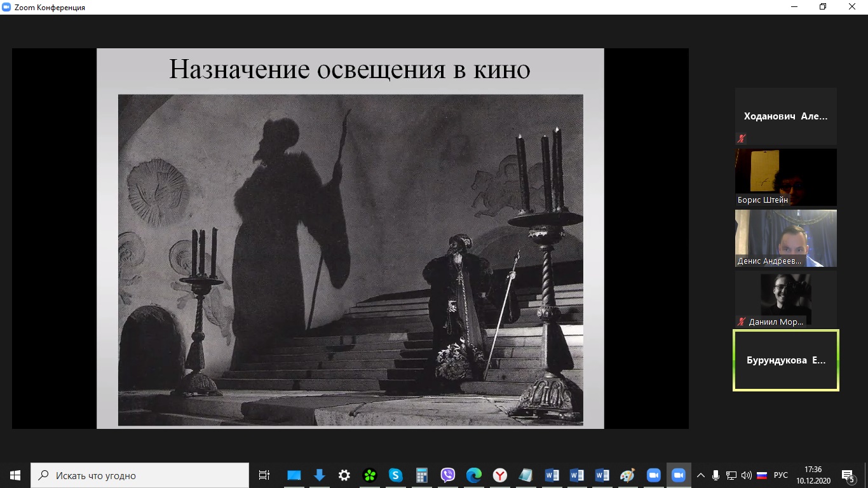The image size is (868, 488).
Task: Open Settings gear on the taskbar
Action: point(344,475)
